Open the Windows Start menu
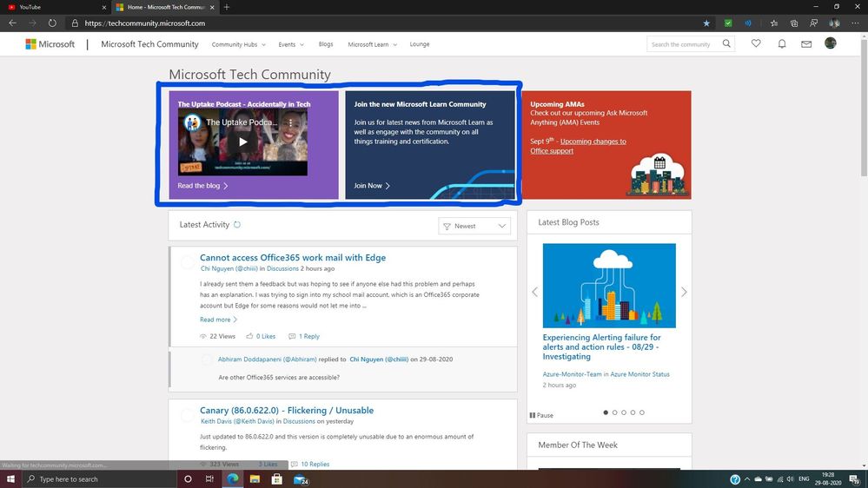This screenshot has height=488, width=868. click(x=10, y=479)
